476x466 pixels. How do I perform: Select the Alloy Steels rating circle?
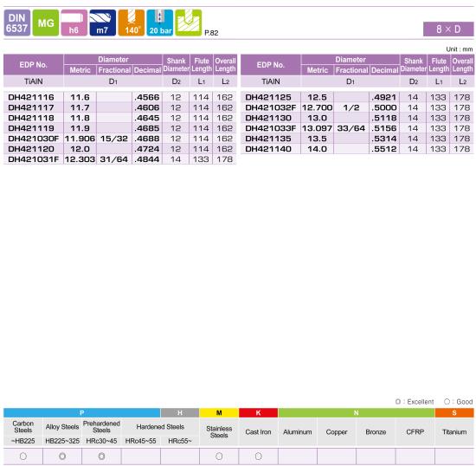(x=62, y=456)
